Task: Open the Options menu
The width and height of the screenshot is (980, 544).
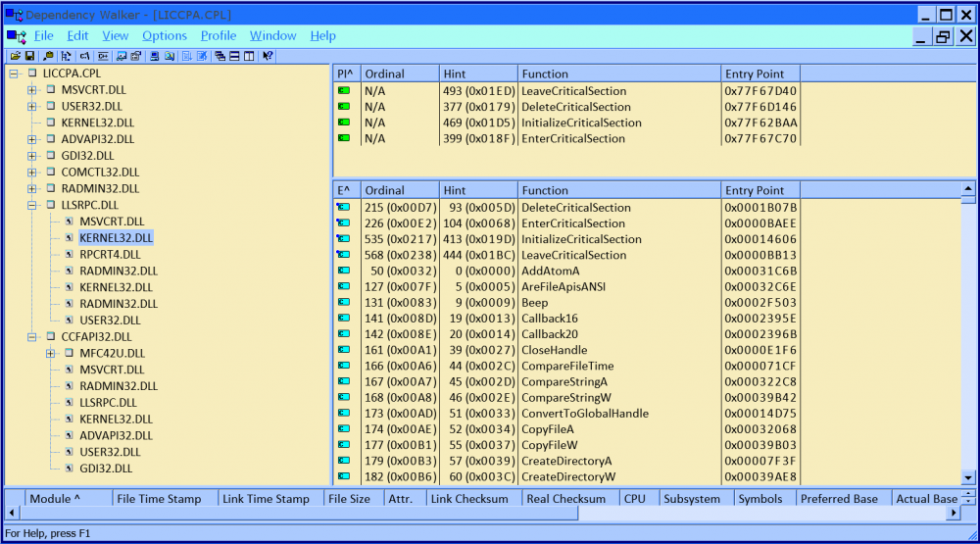Action: (x=165, y=36)
